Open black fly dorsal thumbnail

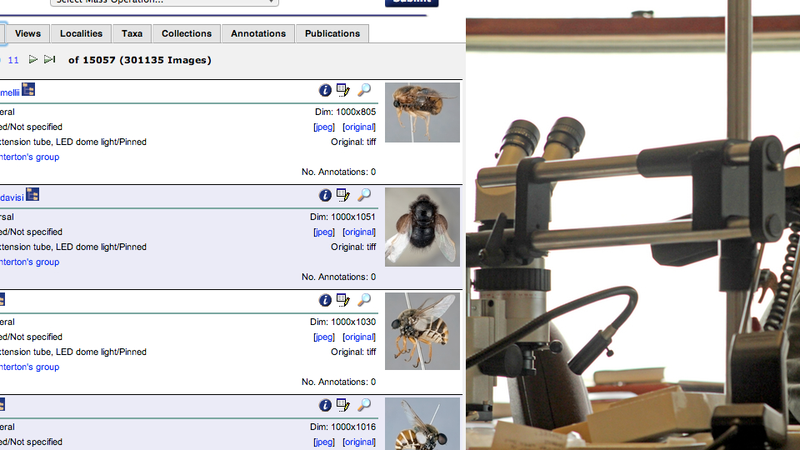[422, 227]
